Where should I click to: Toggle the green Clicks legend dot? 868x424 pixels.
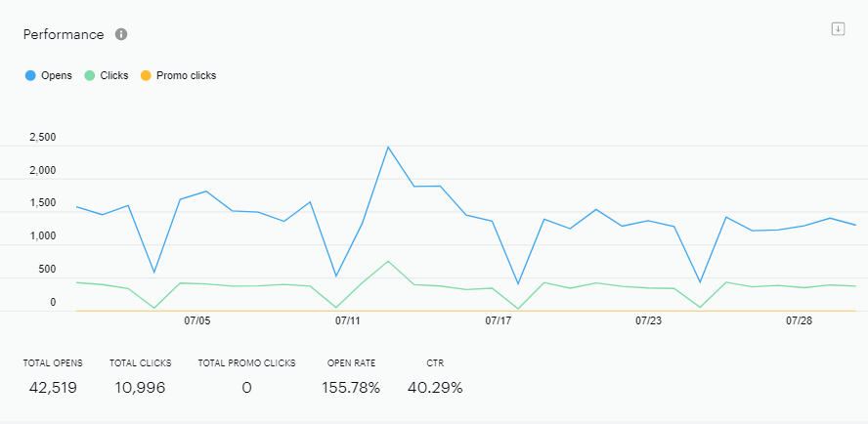90,76
